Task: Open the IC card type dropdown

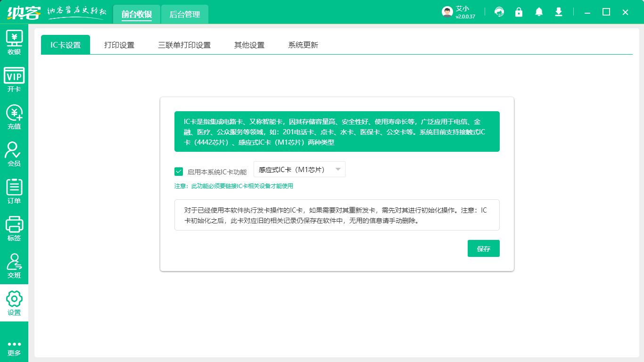Action: [299, 169]
